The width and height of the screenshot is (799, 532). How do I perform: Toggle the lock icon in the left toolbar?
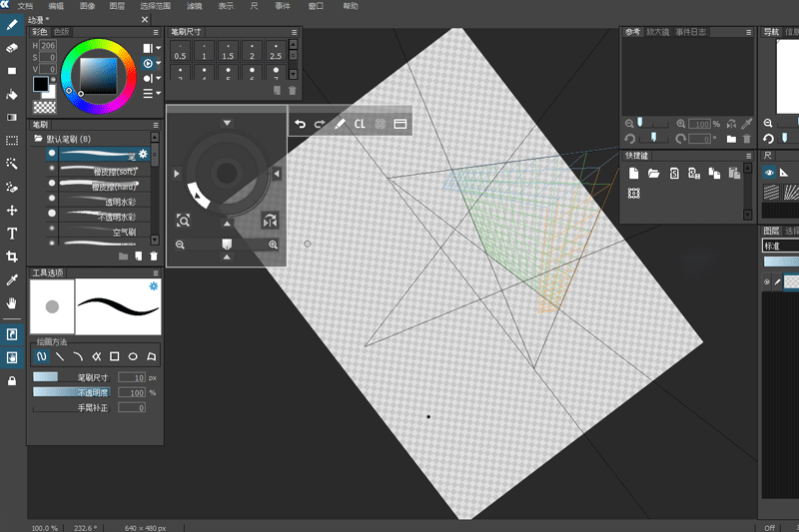pos(12,381)
